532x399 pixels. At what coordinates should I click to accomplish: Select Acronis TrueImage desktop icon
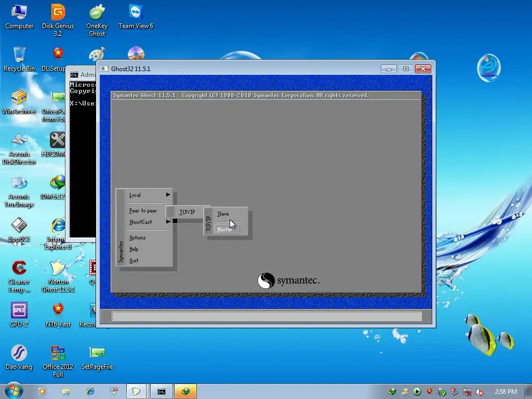pyautogui.click(x=19, y=191)
